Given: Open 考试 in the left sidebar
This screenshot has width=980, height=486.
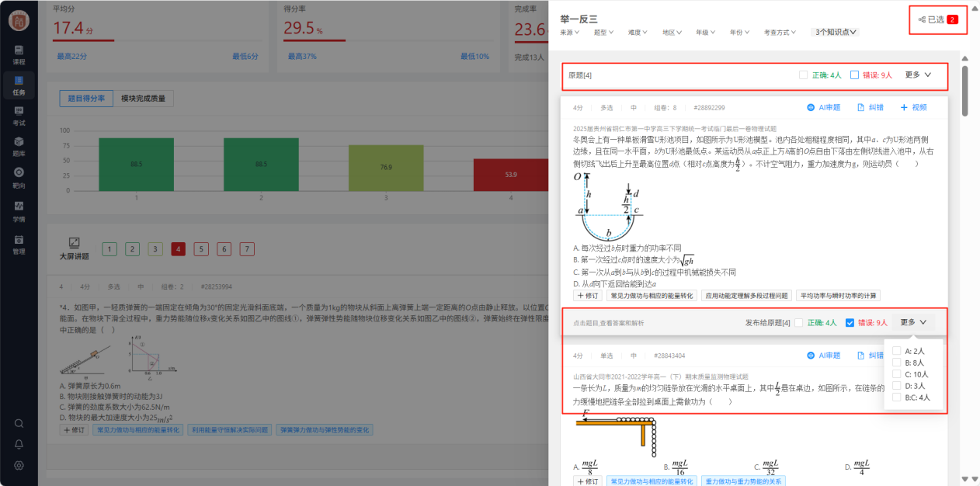Looking at the screenshot, I should [19, 116].
